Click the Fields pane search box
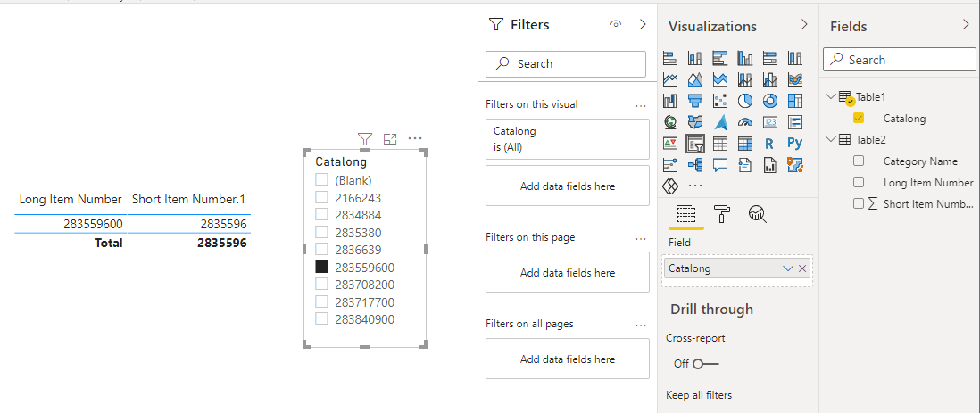 900,60
